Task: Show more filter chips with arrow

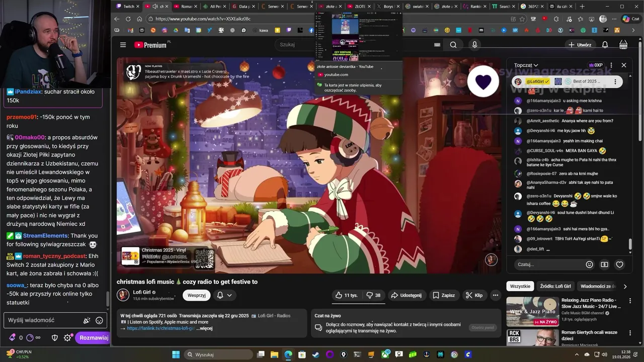Action: (x=625, y=287)
